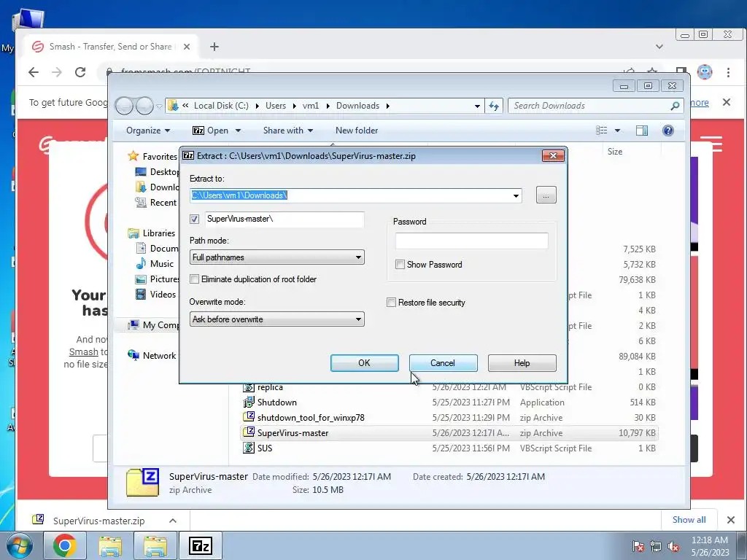Open the Organize menu in Explorer
Image resolution: width=747 pixels, height=560 pixels.
(x=148, y=131)
